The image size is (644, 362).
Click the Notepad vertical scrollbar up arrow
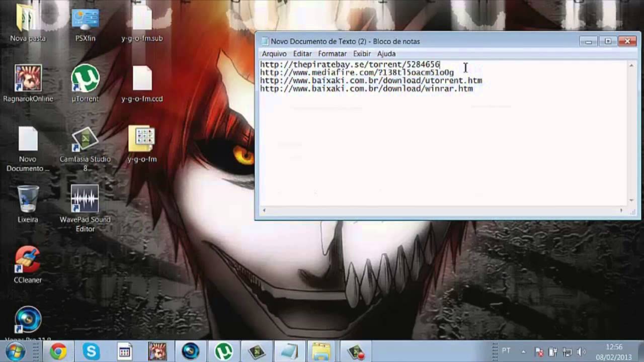631,65
